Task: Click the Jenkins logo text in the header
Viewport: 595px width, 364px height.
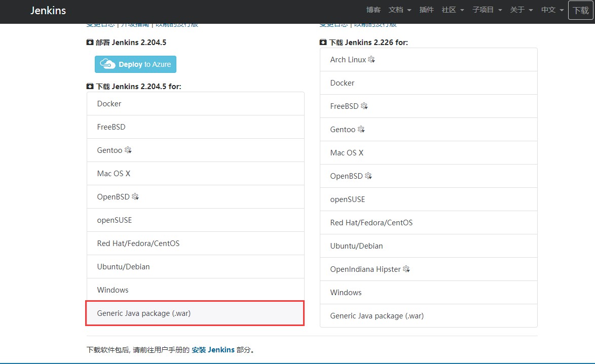Action: coord(48,11)
